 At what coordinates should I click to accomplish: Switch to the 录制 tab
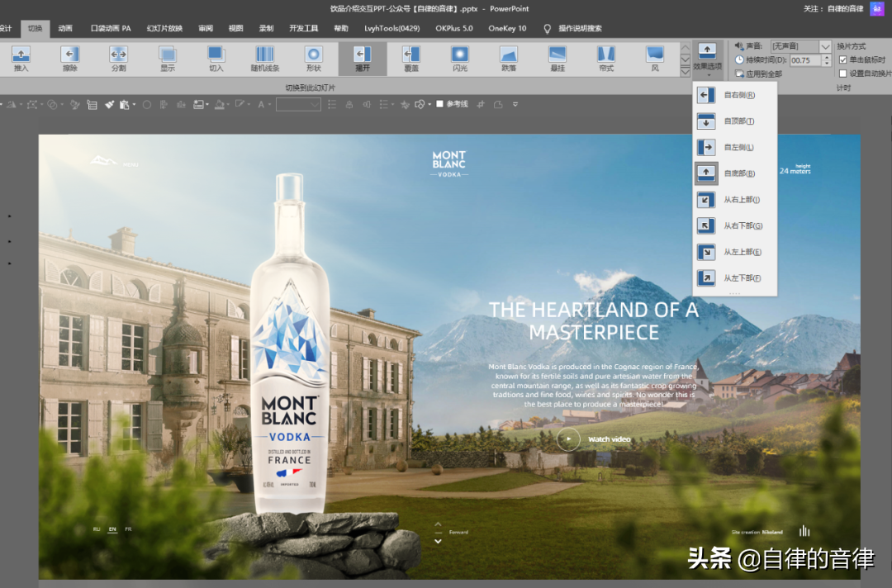pyautogui.click(x=266, y=28)
